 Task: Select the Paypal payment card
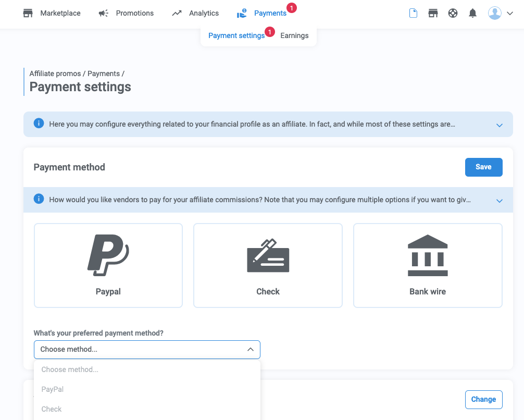point(108,266)
